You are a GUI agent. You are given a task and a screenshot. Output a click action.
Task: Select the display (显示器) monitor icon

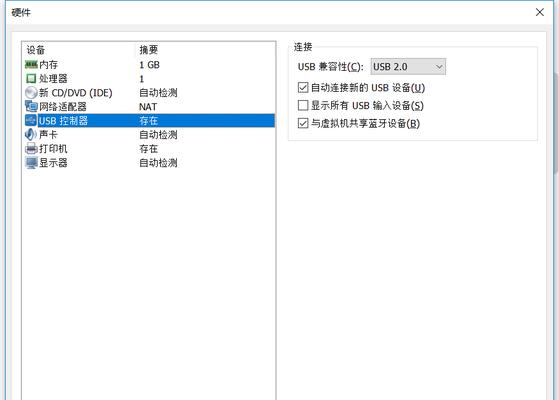31,163
